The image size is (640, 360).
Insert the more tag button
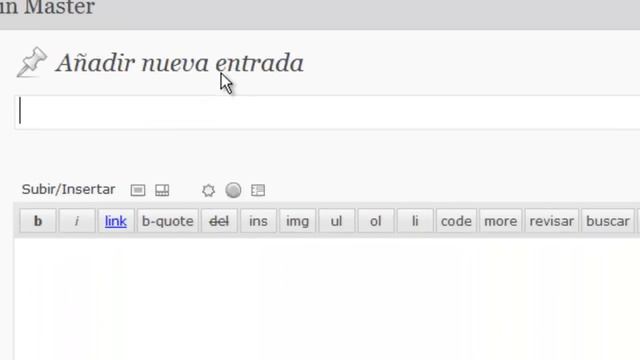coord(501,221)
